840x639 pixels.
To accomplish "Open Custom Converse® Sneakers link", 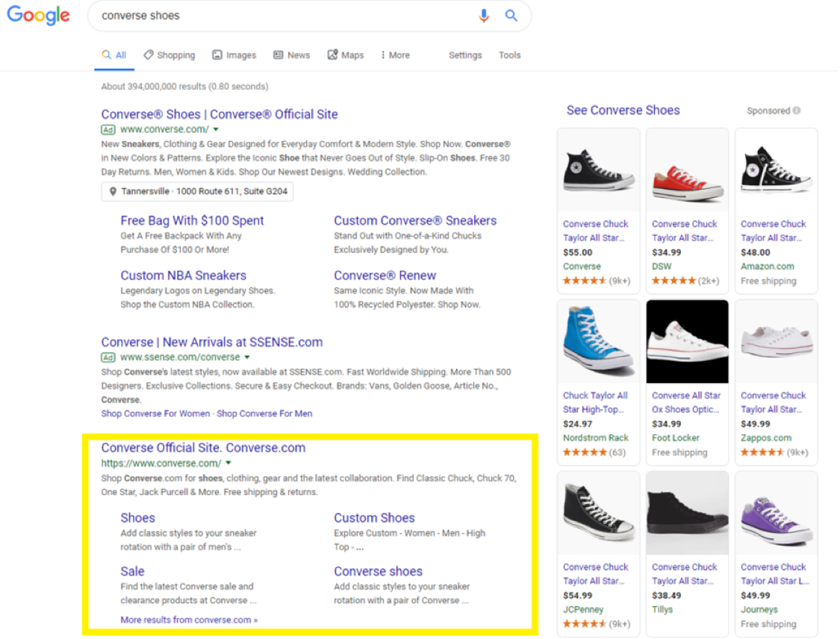I will click(415, 221).
